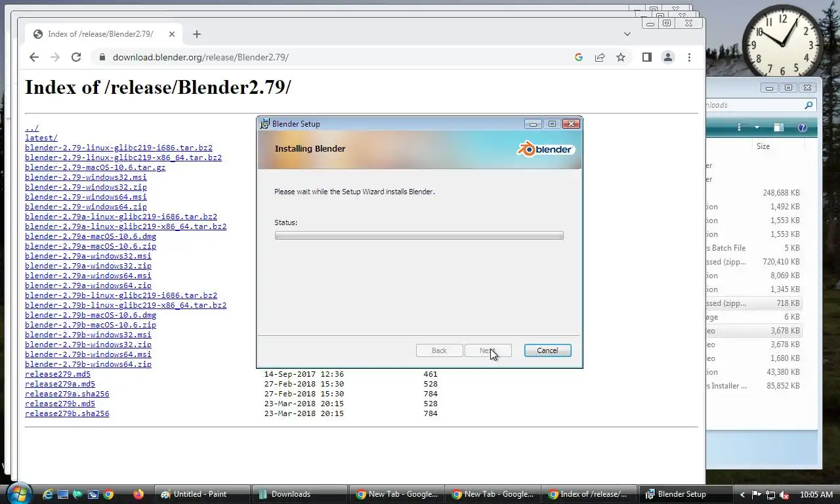
Task: Click Chrome's forward navigation arrow
Action: [x=55, y=57]
